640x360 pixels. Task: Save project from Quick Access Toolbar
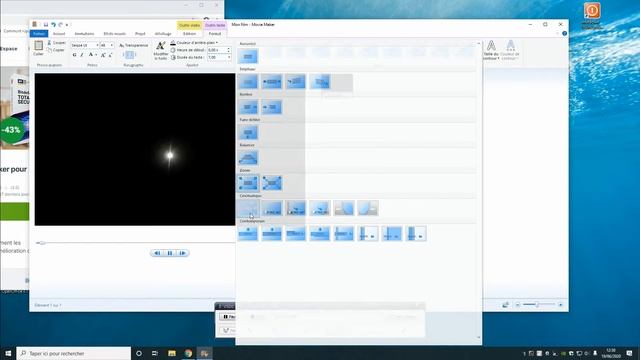click(x=46, y=25)
